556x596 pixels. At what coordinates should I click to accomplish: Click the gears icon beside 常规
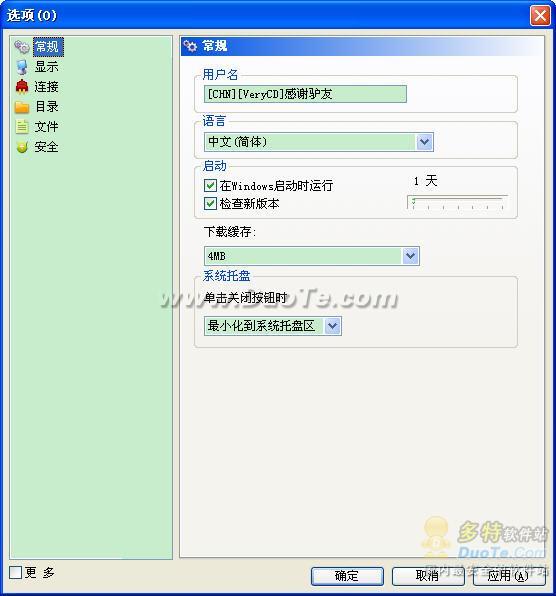22,47
